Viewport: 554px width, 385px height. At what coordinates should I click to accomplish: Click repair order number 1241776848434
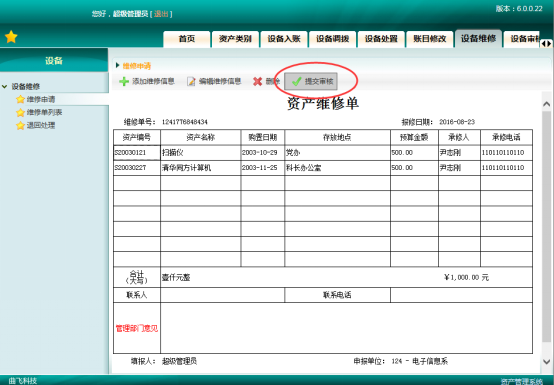[185, 122]
